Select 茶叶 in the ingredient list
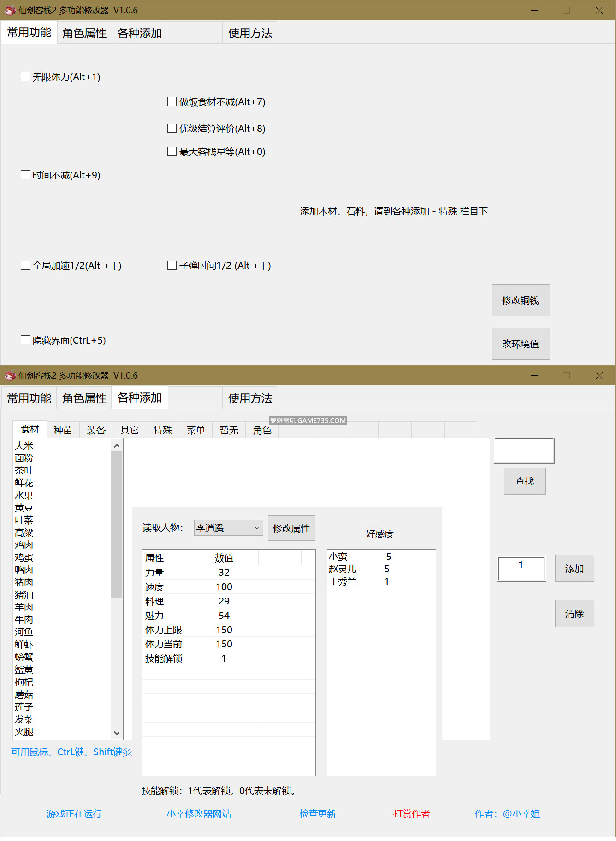This screenshot has width=616, height=841. (24, 471)
